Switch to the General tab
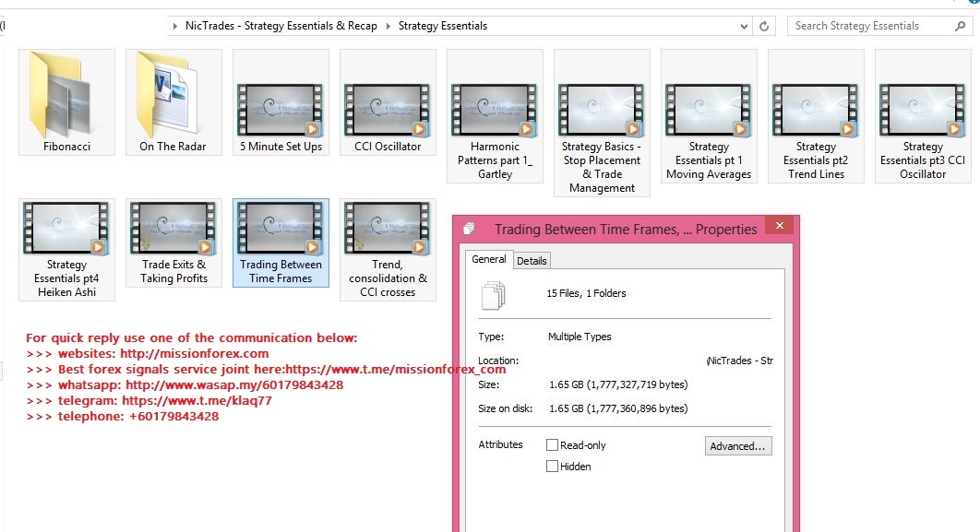This screenshot has width=980, height=532. 489,259
